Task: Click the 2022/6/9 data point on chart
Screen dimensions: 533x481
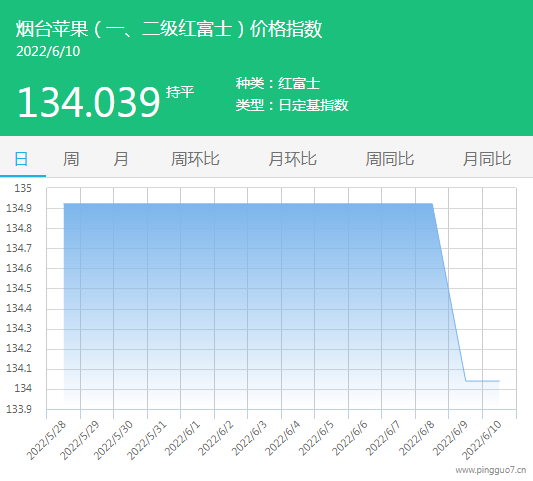Action: tap(466, 381)
